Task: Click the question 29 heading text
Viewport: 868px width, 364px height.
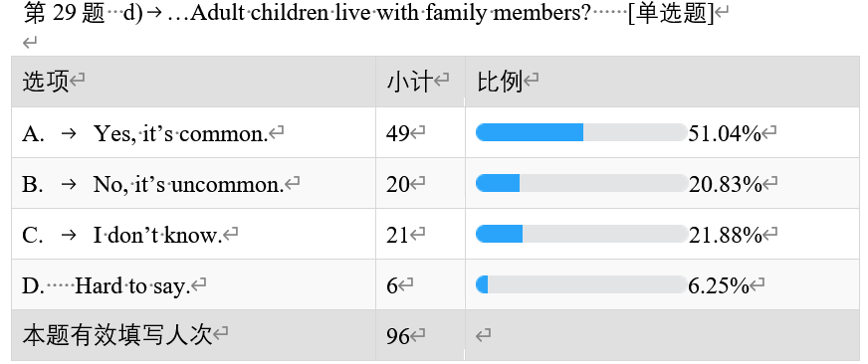Action: coord(369,13)
